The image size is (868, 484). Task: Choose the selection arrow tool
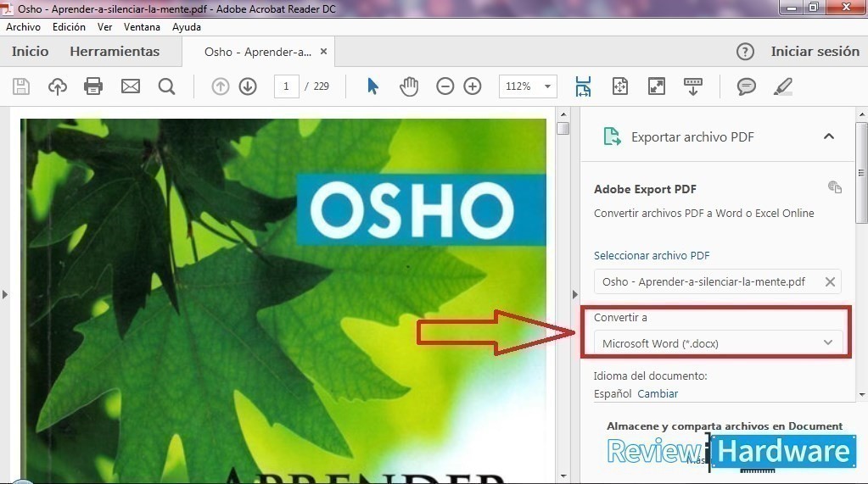point(372,86)
